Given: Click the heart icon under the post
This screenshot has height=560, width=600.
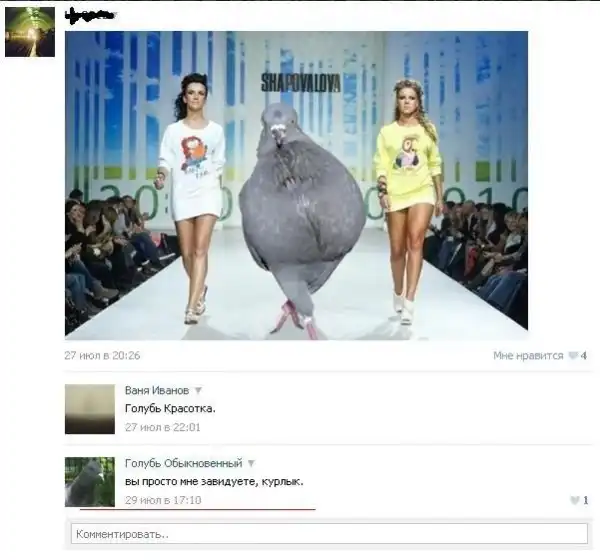Looking at the screenshot, I should point(573,356).
